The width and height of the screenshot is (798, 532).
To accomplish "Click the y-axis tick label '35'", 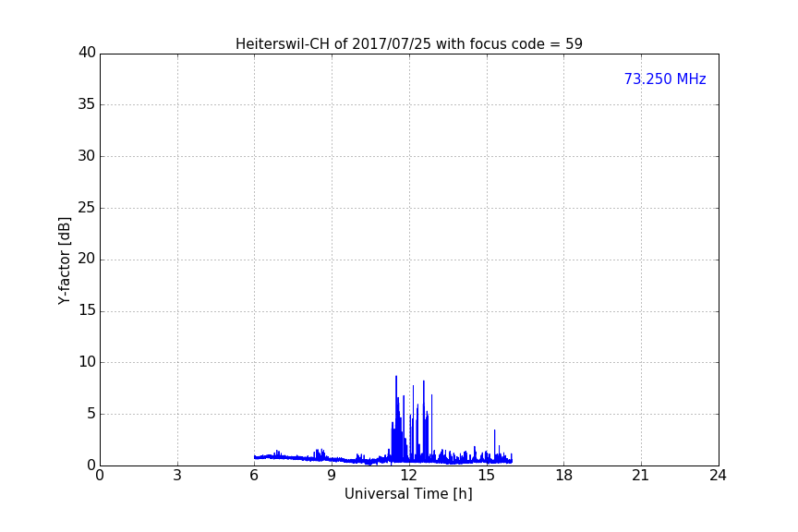I will tap(87, 104).
